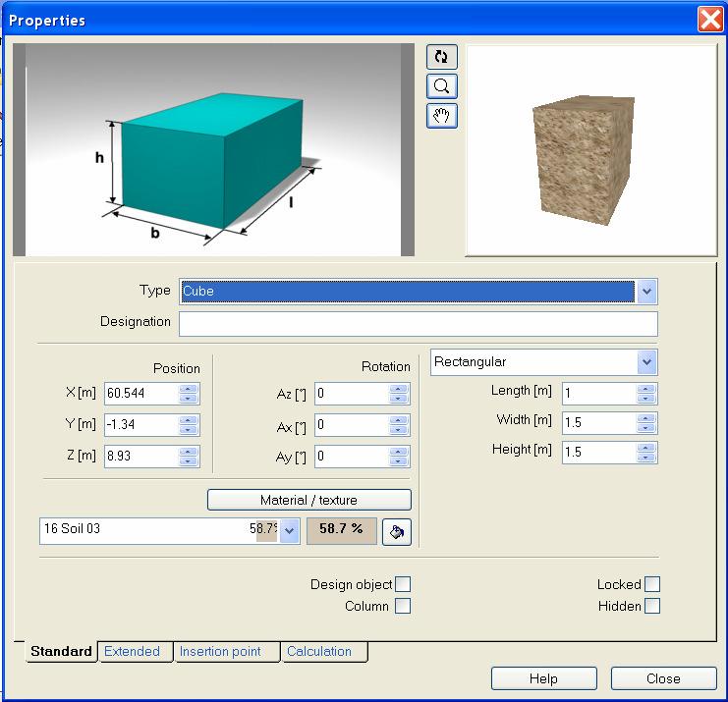Click the 58.7 % color swatch
This screenshot has height=702, width=728.
click(x=341, y=531)
